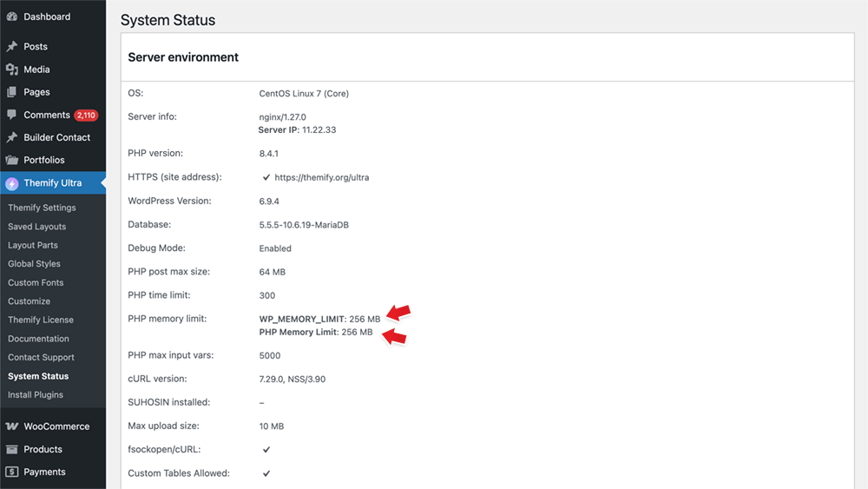
Task: Open the Documentation link
Action: pos(38,339)
